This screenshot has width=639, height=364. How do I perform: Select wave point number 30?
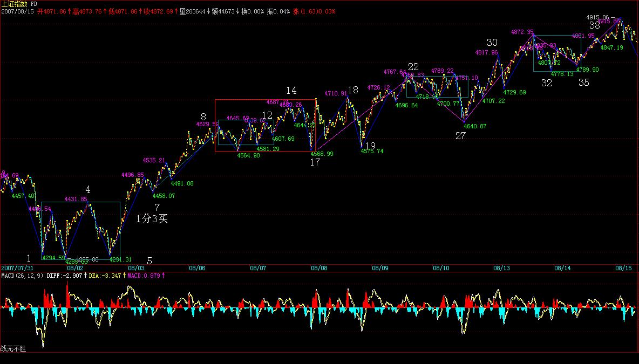tap(492, 43)
